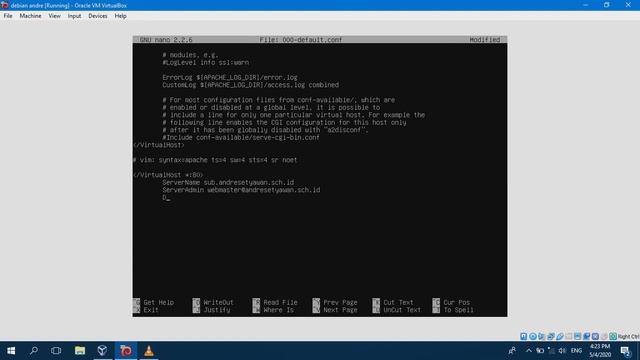Click the People icon in system tray
This screenshot has height=360, width=640.
512,351
